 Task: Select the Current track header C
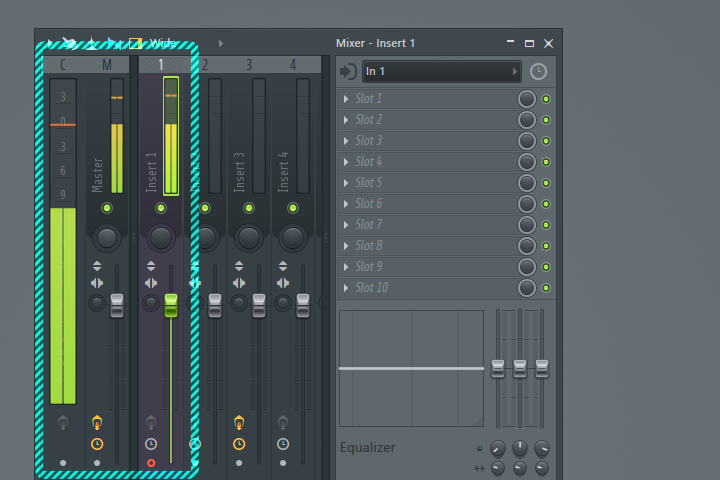click(x=63, y=65)
